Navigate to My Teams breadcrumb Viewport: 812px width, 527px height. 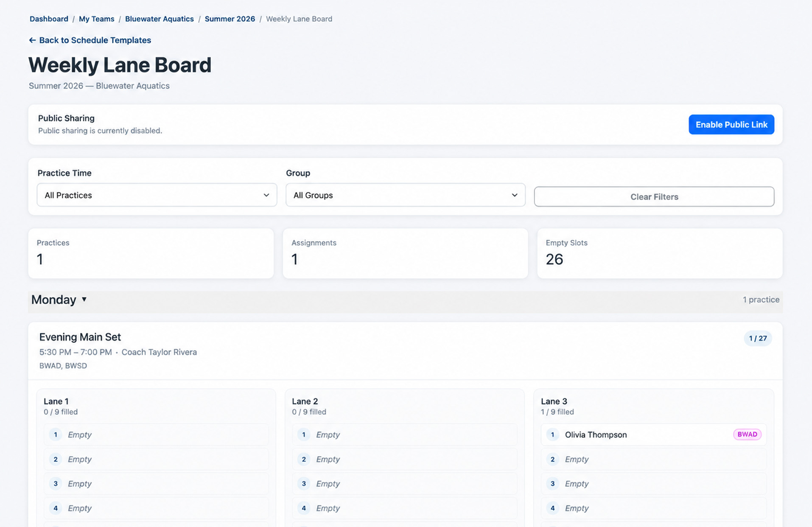[x=96, y=19]
